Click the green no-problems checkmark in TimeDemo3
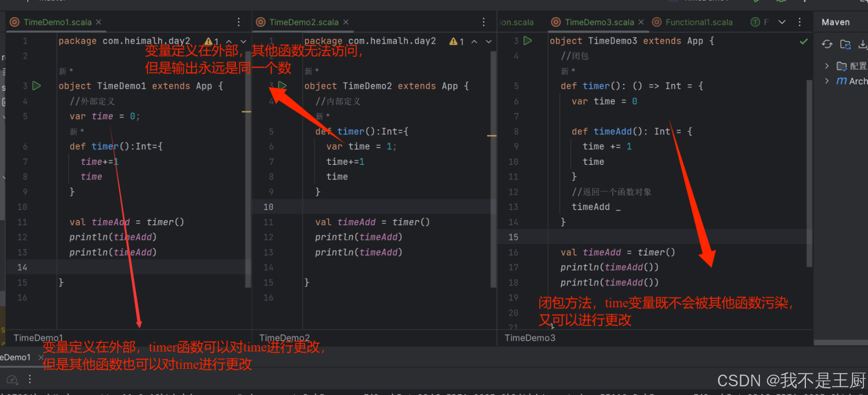 (x=804, y=41)
